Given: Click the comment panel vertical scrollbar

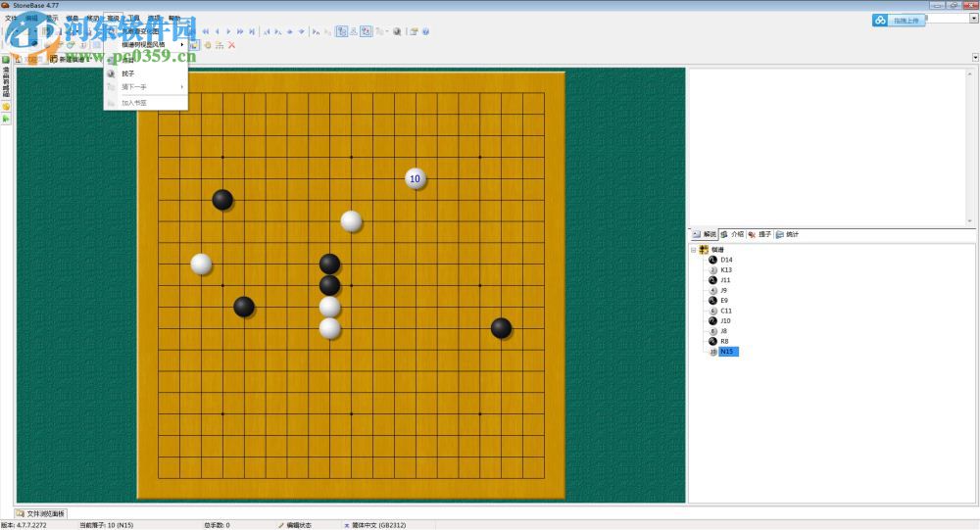Looking at the screenshot, I should click(x=970, y=147).
